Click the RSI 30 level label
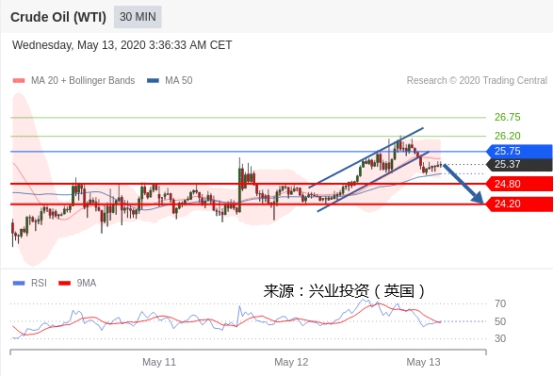The width and height of the screenshot is (554, 377). [x=500, y=338]
